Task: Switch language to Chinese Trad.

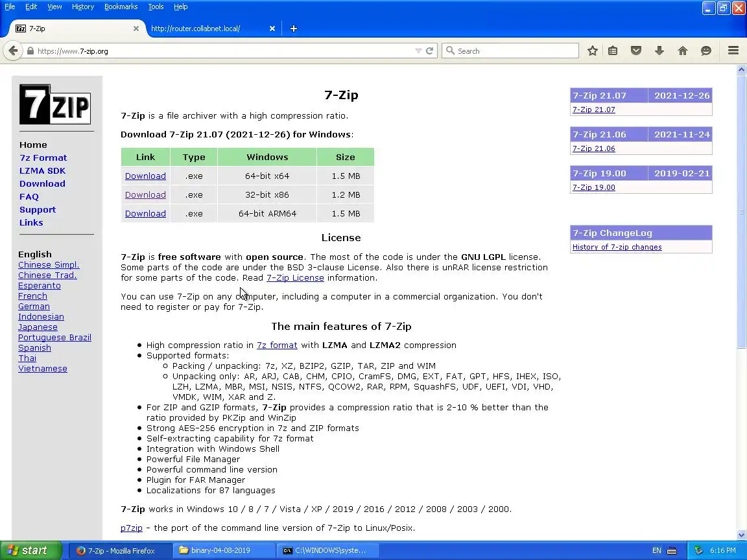Action: 47,275
